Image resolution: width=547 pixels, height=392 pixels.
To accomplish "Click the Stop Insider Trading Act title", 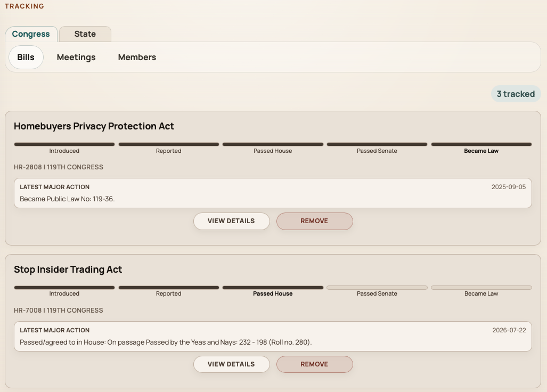I will [68, 269].
